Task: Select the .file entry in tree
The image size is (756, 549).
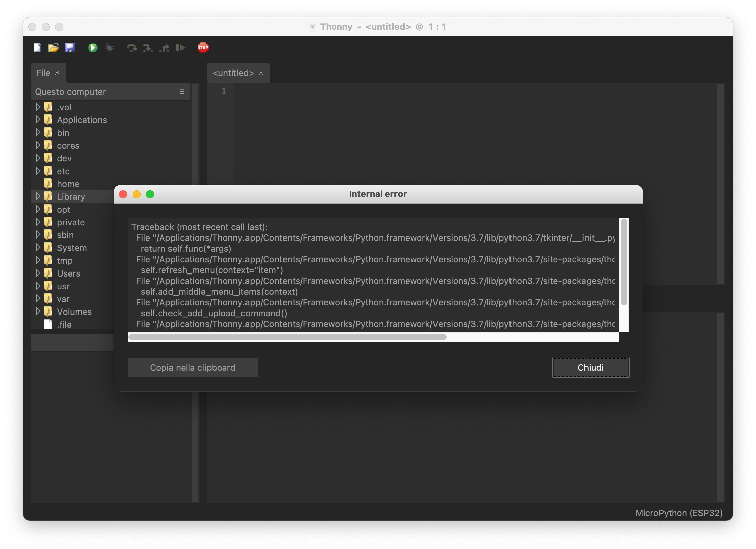Action: (64, 324)
